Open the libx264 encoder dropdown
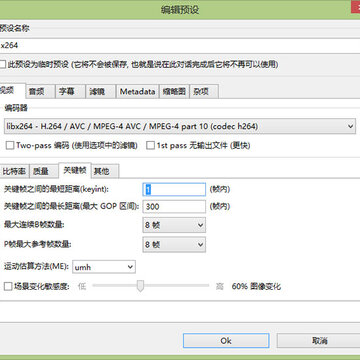 pyautogui.click(x=180, y=126)
